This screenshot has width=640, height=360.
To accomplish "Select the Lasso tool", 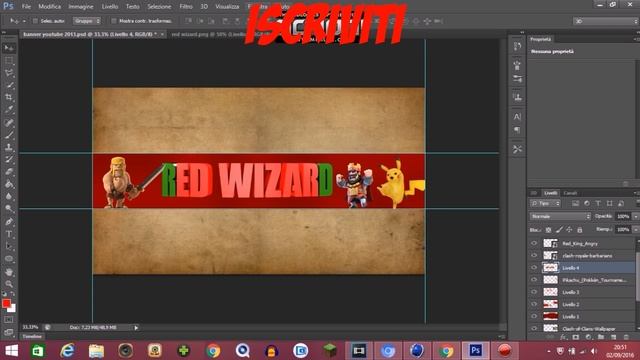I will [9, 73].
